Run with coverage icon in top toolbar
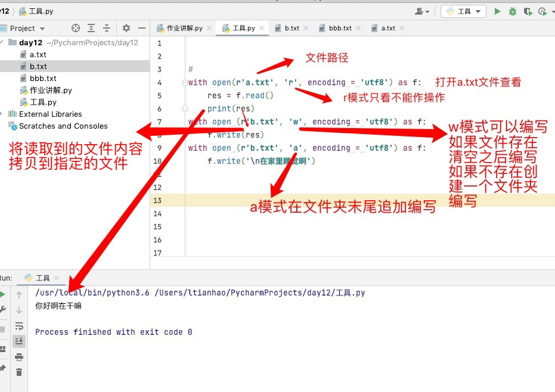Viewport: 555px width, 392px height. pos(528,11)
